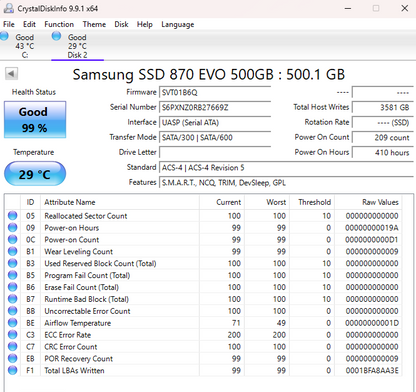Click status orb for Power-on Count row
The height and width of the screenshot is (392, 416).
click(13, 240)
